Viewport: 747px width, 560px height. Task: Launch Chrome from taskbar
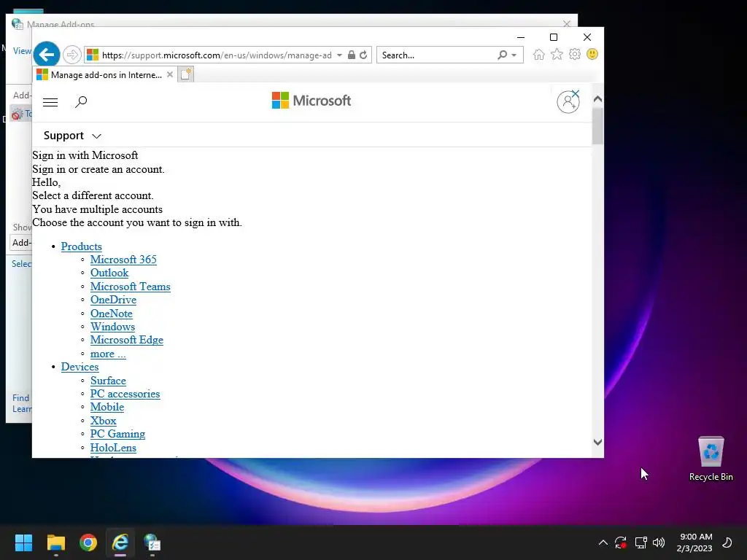88,542
